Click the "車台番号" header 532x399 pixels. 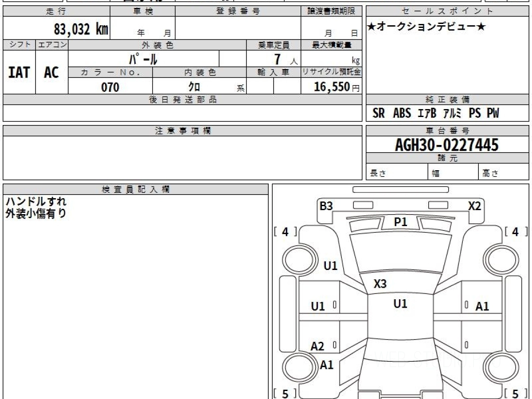[447, 131]
